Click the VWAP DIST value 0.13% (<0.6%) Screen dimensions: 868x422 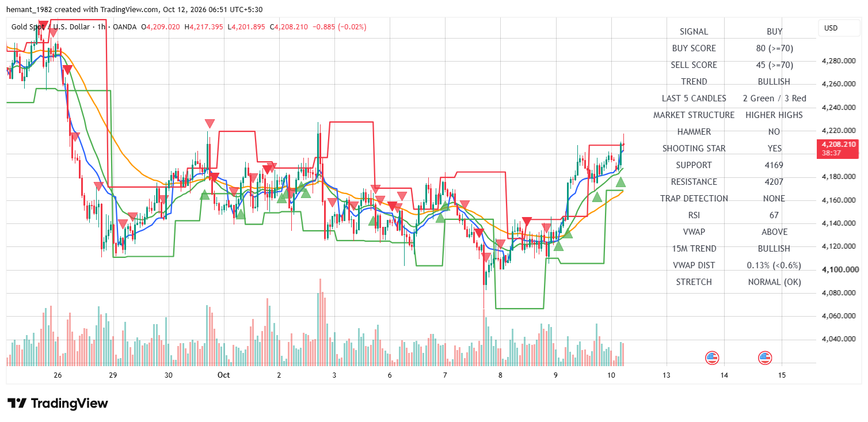coord(774,265)
